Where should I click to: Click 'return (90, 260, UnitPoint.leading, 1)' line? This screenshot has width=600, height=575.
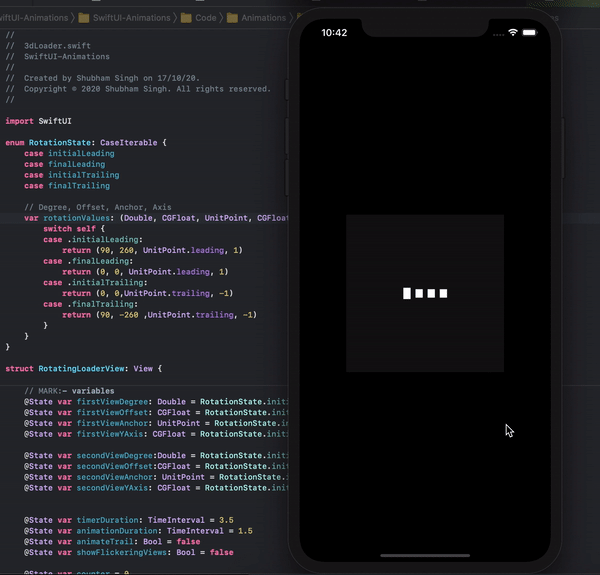pos(152,250)
